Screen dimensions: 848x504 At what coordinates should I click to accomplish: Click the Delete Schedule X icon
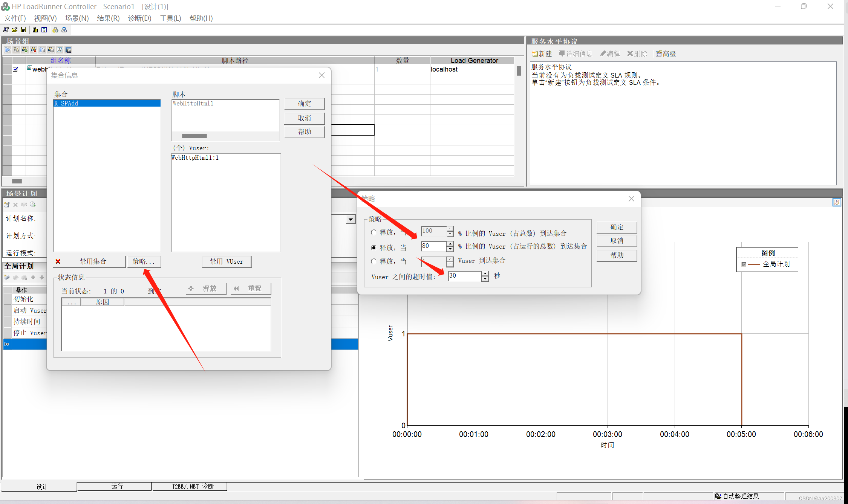pyautogui.click(x=15, y=205)
